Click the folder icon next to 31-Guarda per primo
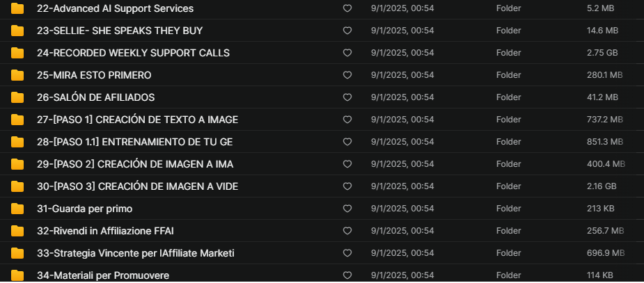Viewport: 644px width, 283px height. pos(17,209)
